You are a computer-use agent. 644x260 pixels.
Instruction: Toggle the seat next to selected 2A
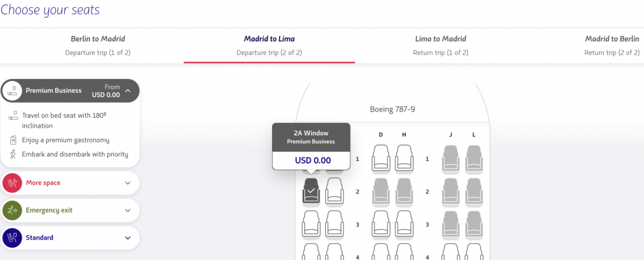coord(334,191)
